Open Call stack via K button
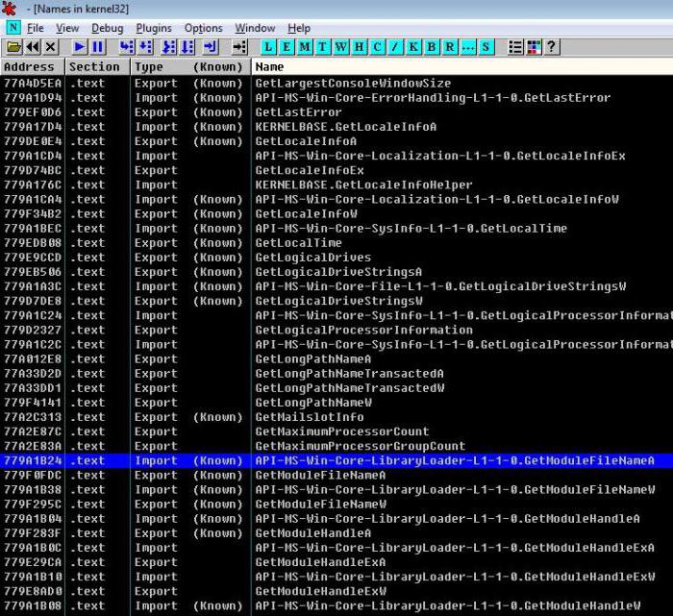 [413, 47]
